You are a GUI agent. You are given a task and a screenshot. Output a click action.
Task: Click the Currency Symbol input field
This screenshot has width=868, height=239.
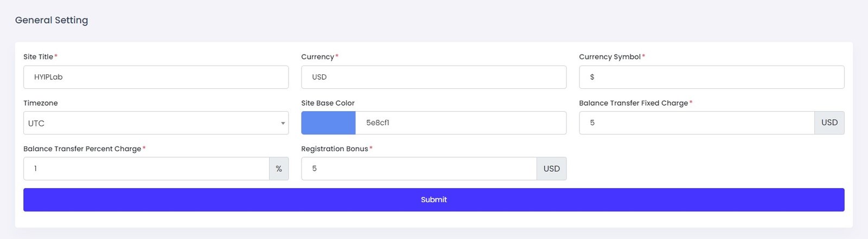pyautogui.click(x=711, y=77)
